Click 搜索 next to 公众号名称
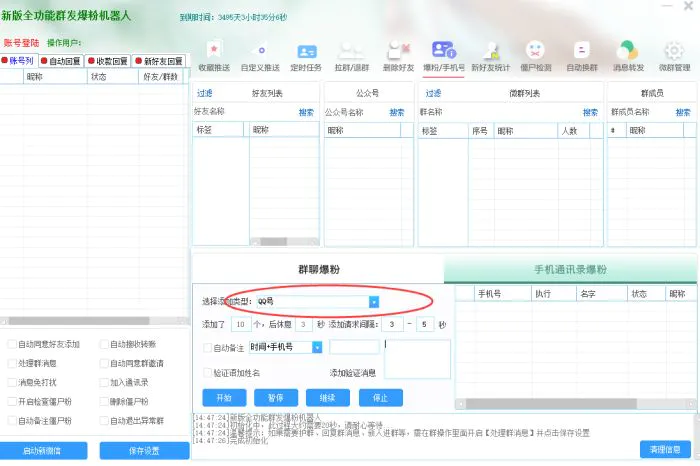Screen dimensions: 700x466 click(396, 112)
